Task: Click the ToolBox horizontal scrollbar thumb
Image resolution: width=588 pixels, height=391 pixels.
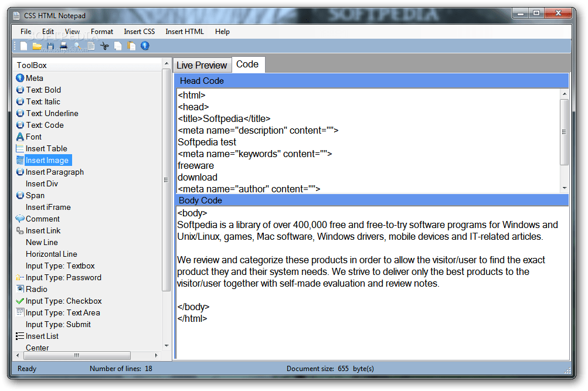Action: click(x=76, y=355)
